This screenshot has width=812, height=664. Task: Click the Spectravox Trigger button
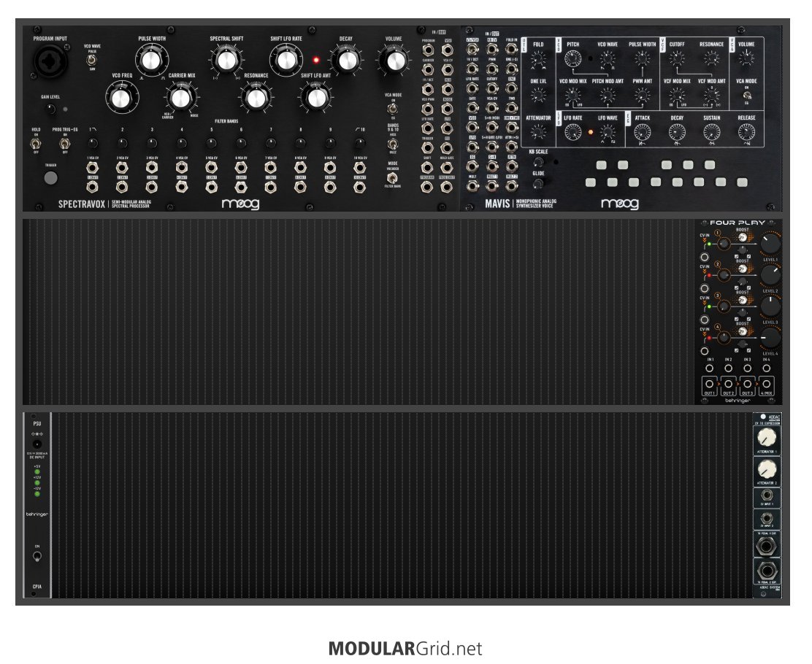(x=51, y=178)
